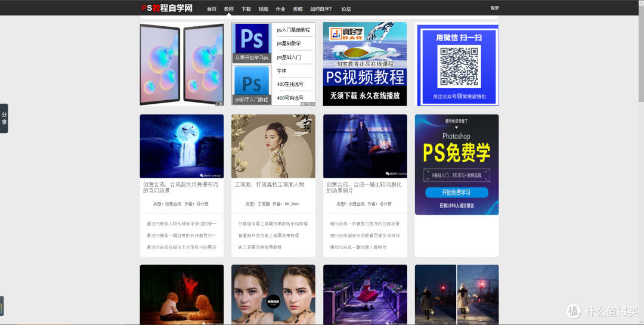The image size is (644, 325).
Task: Open the PS教程自学网 site logo
Action: pos(167,8)
